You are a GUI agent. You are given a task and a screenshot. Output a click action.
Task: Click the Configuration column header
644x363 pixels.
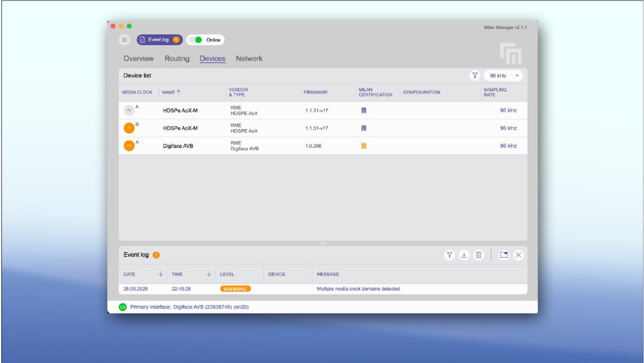[x=422, y=92]
